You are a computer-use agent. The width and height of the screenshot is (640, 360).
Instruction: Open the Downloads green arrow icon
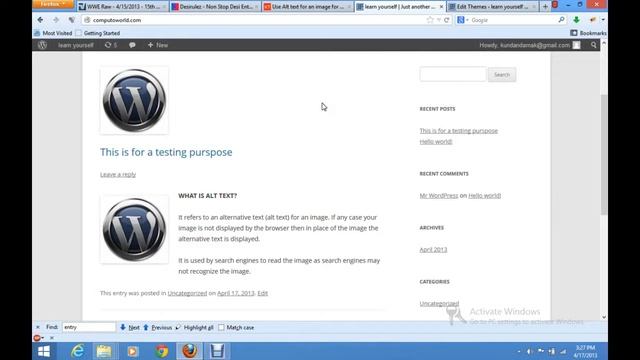click(x=576, y=20)
